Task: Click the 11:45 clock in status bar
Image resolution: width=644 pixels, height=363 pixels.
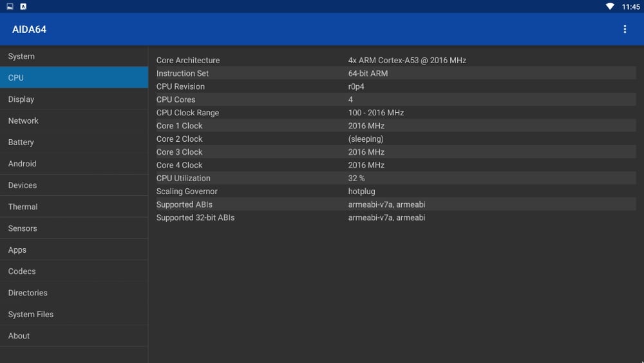Action: coord(630,6)
